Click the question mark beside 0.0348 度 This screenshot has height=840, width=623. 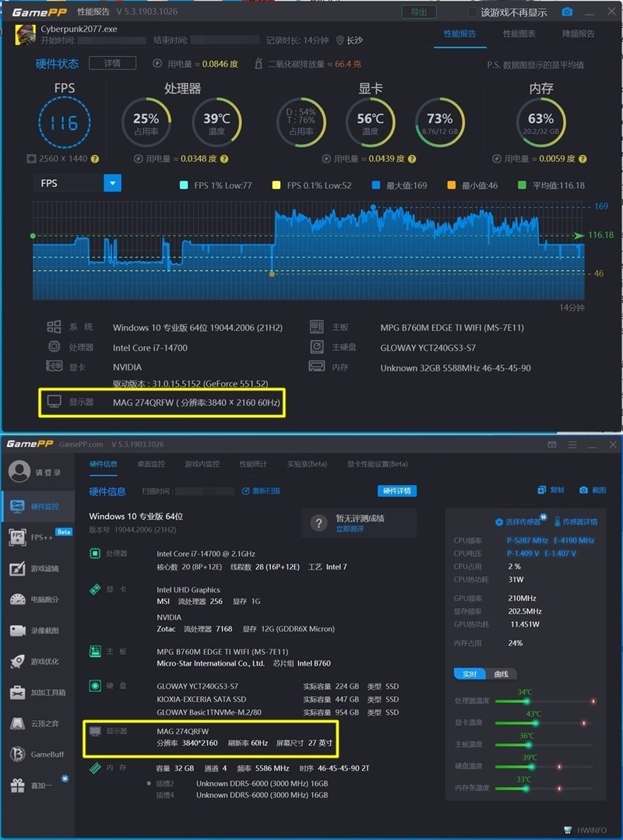pos(224,159)
